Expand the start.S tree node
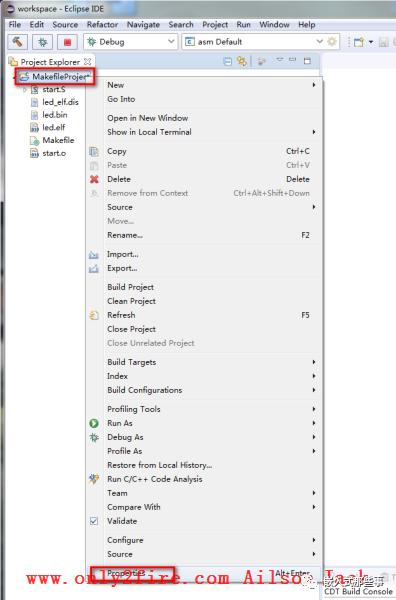The height and width of the screenshot is (600, 396). 25,90
